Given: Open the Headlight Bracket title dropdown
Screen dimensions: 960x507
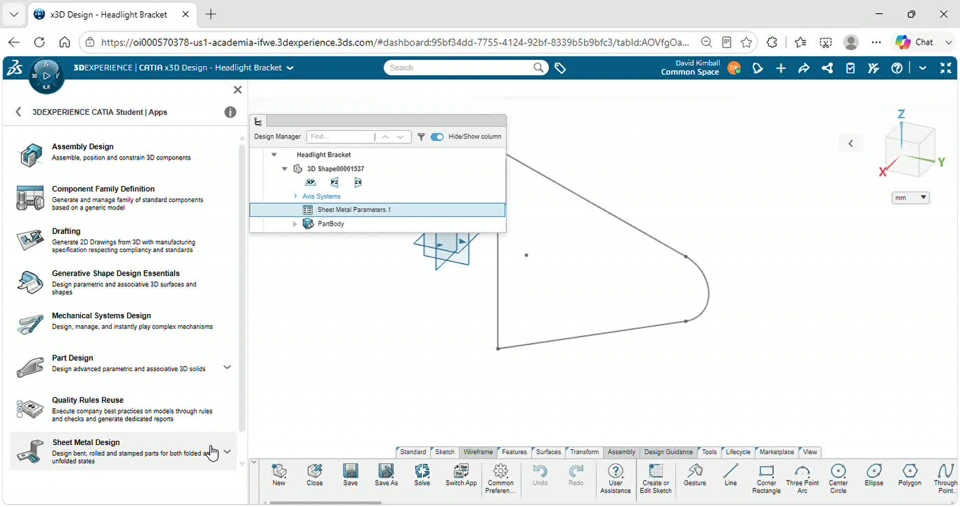Looking at the screenshot, I should tap(290, 68).
